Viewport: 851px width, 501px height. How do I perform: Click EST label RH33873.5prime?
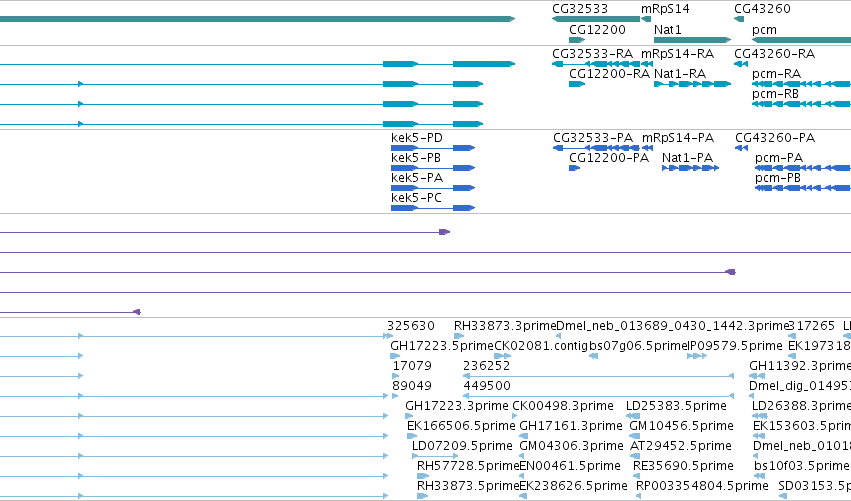(x=468, y=486)
